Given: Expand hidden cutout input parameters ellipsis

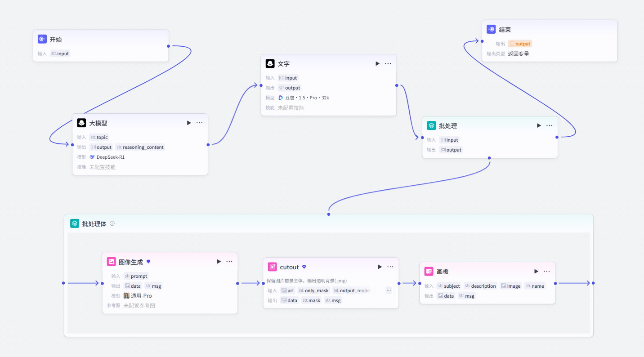Looking at the screenshot, I should pyautogui.click(x=389, y=290).
